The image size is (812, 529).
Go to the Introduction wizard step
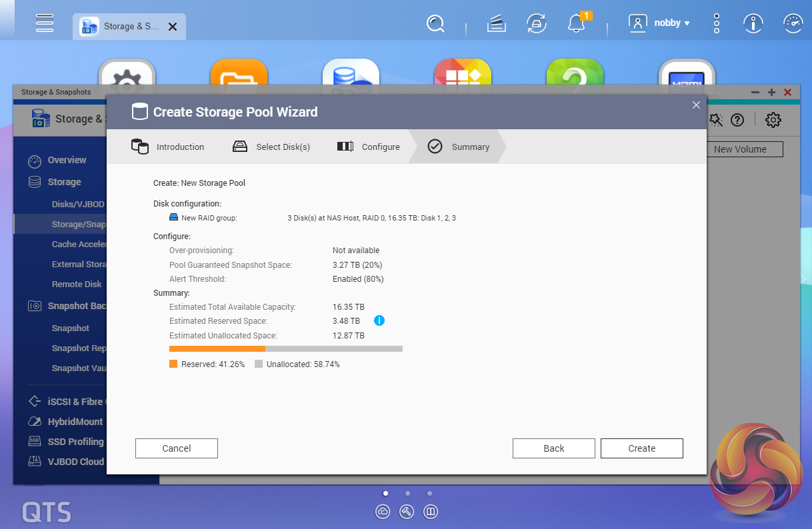point(168,147)
